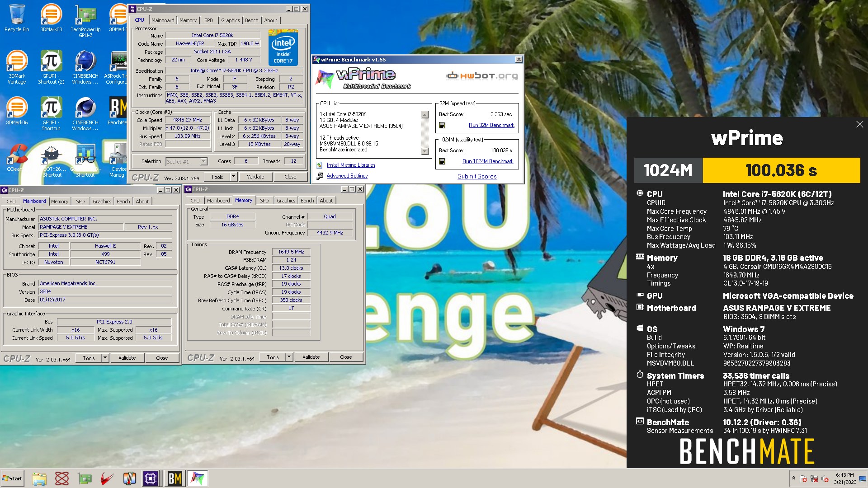Save the 32M best score via floppy icon
The width and height of the screenshot is (868, 488).
[442, 125]
